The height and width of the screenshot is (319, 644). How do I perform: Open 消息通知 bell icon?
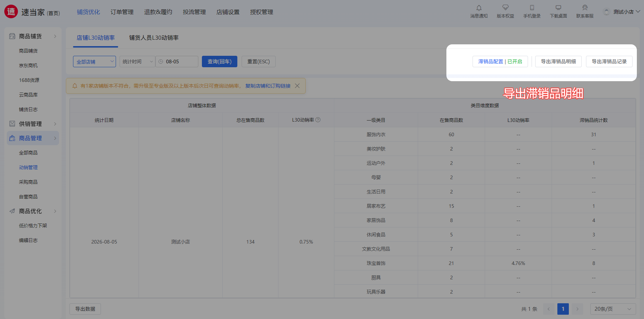(x=479, y=8)
